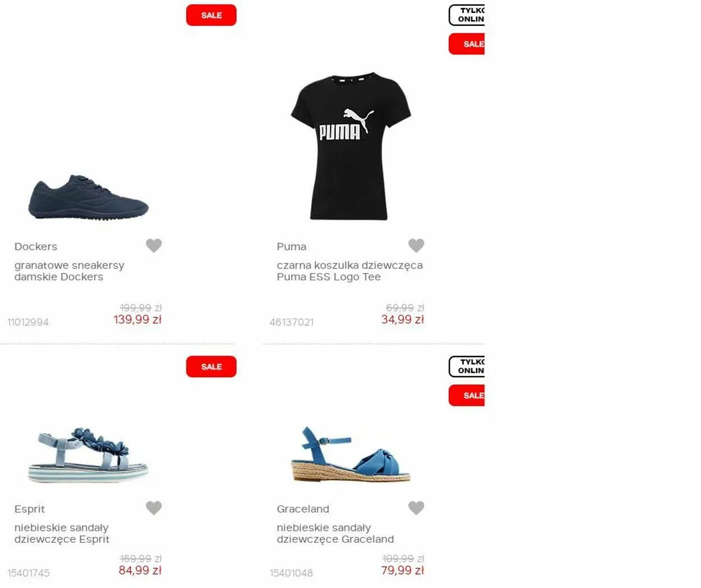
Task: Click the Tylko Online badge above Puma shirt
Action: [x=467, y=15]
